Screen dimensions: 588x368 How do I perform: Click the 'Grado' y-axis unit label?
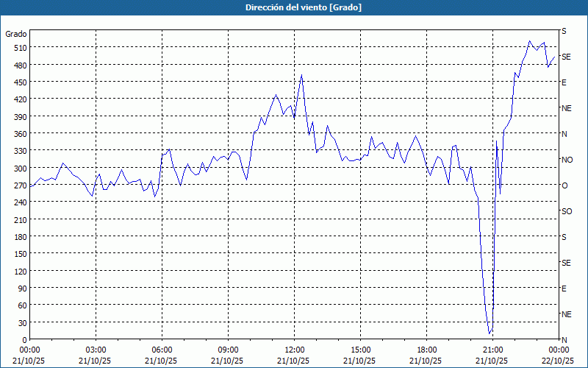16,34
